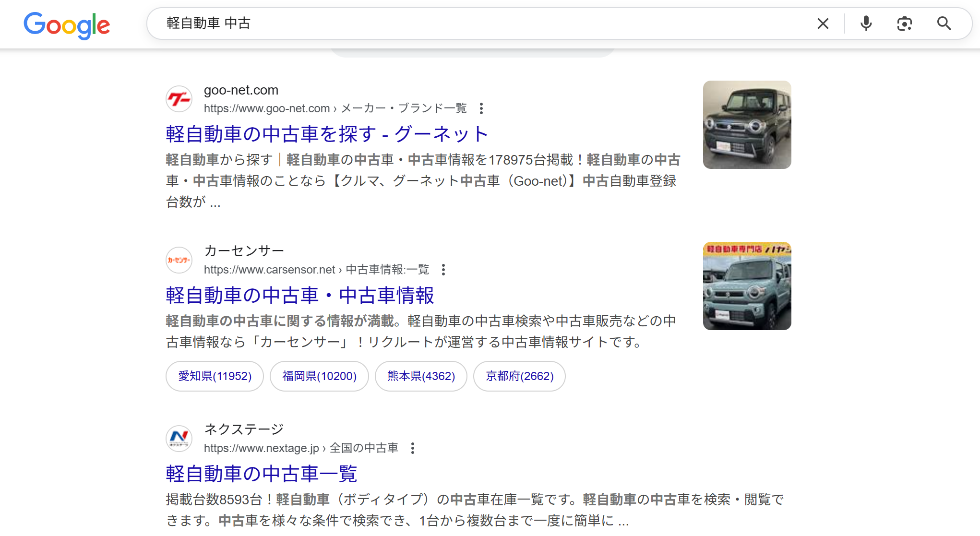This screenshot has width=980, height=536.
Task: Click carsensor snippet about リクルート
Action: (421, 332)
